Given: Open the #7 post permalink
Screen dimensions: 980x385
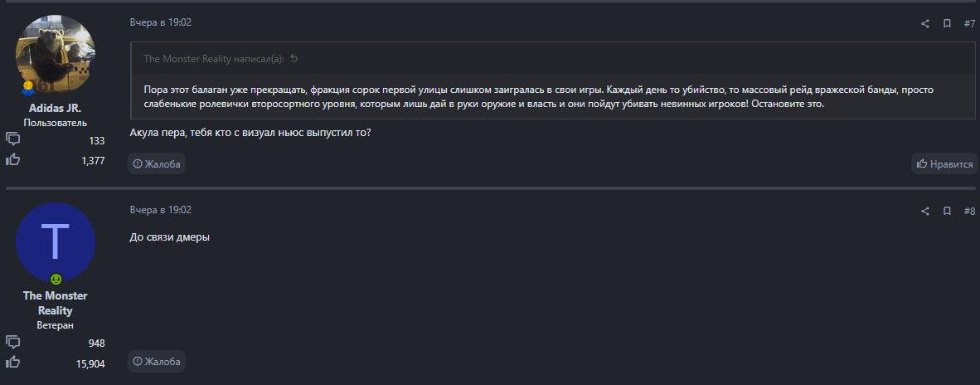Looking at the screenshot, I should click(x=969, y=23).
